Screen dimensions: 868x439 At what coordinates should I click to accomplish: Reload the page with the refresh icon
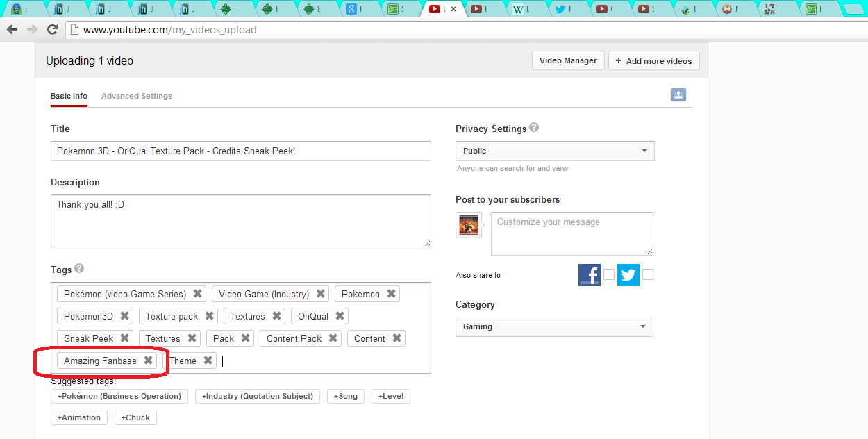[52, 30]
